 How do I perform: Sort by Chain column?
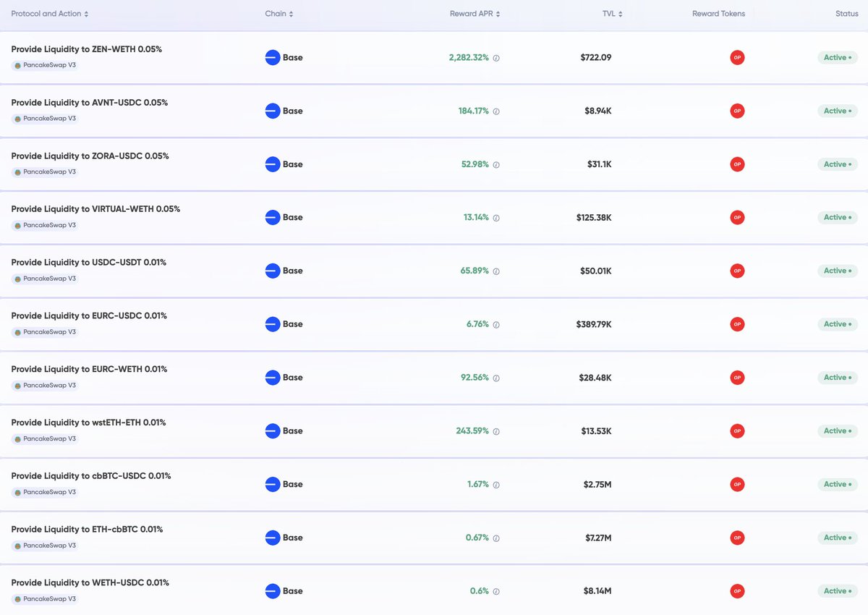coord(279,14)
